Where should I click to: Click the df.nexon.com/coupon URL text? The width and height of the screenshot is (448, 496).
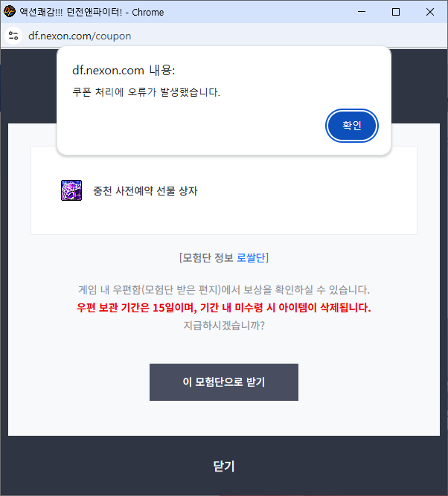[80, 36]
